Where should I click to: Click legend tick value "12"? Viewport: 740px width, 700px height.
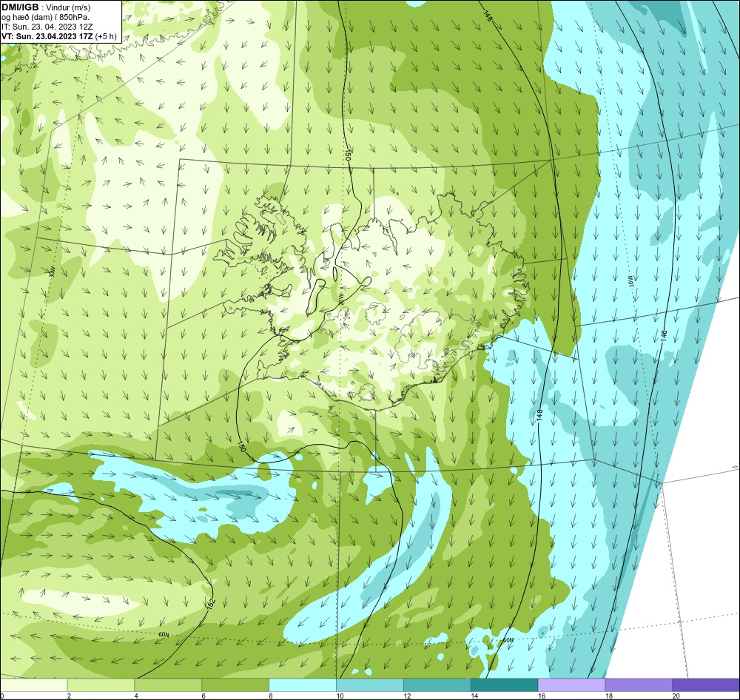click(x=407, y=696)
